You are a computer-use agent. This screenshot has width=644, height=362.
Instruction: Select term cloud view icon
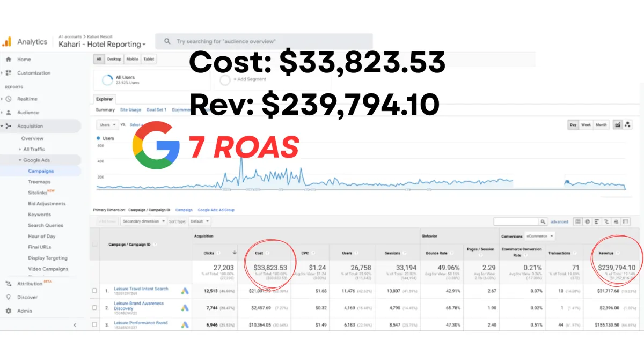[616, 221]
